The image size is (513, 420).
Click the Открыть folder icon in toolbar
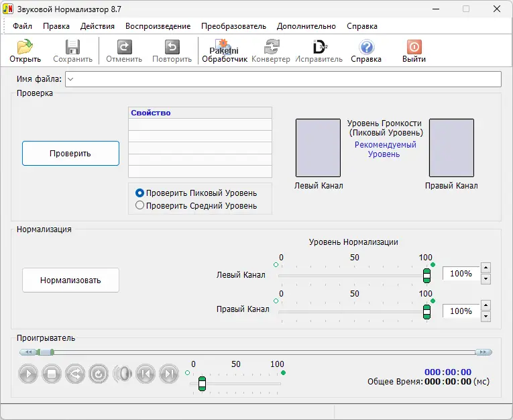pos(25,48)
